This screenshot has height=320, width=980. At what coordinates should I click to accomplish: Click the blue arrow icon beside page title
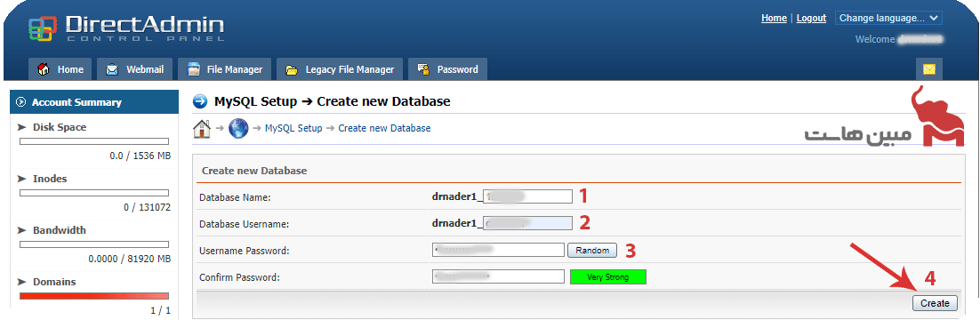pos(200,101)
